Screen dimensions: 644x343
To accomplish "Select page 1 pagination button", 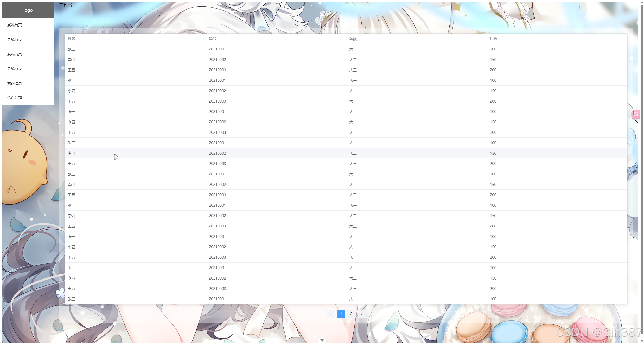I will tap(341, 314).
